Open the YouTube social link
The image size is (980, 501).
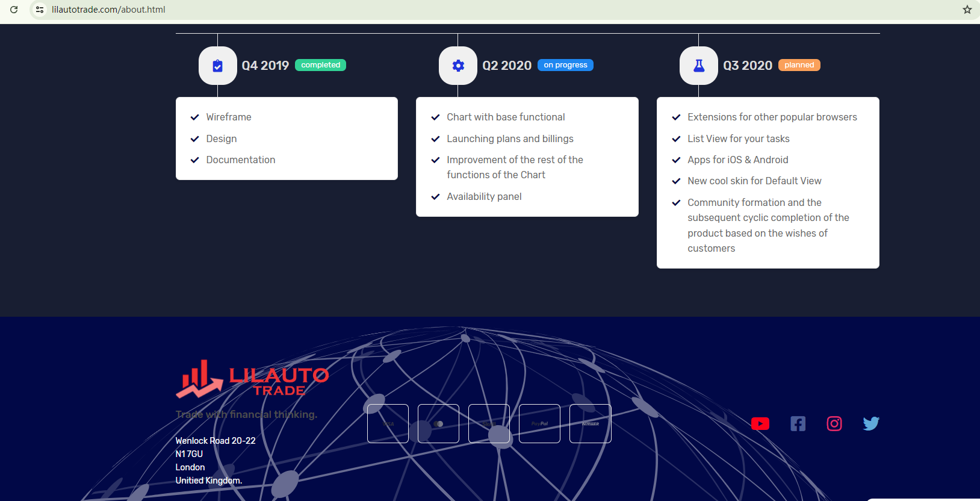pyautogui.click(x=760, y=424)
